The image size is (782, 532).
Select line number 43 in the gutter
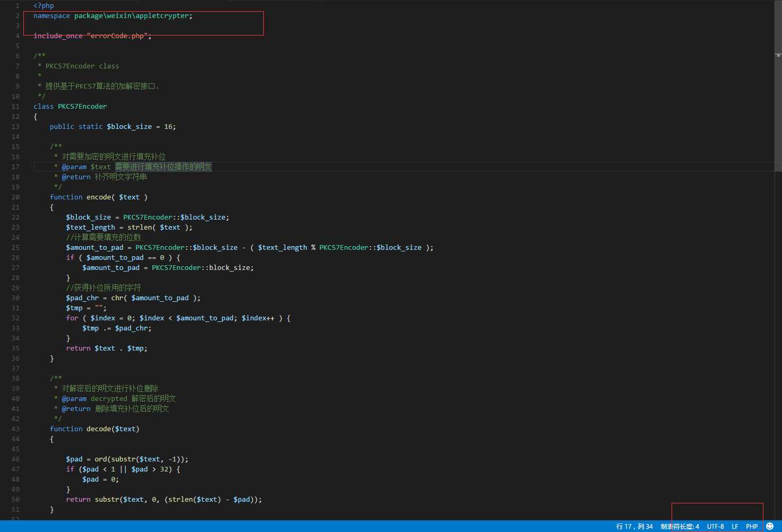coord(15,429)
